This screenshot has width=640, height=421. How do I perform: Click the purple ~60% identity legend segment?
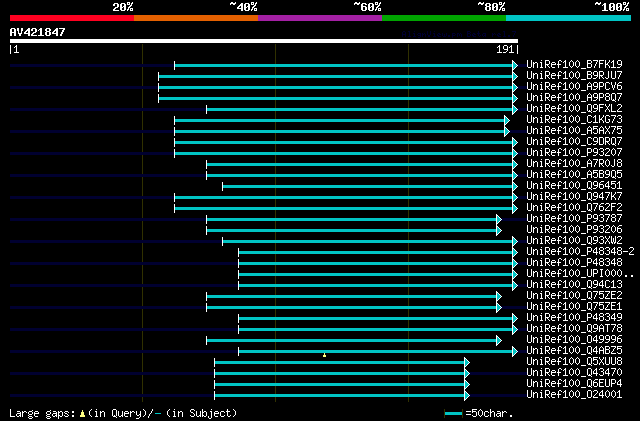[x=320, y=18]
